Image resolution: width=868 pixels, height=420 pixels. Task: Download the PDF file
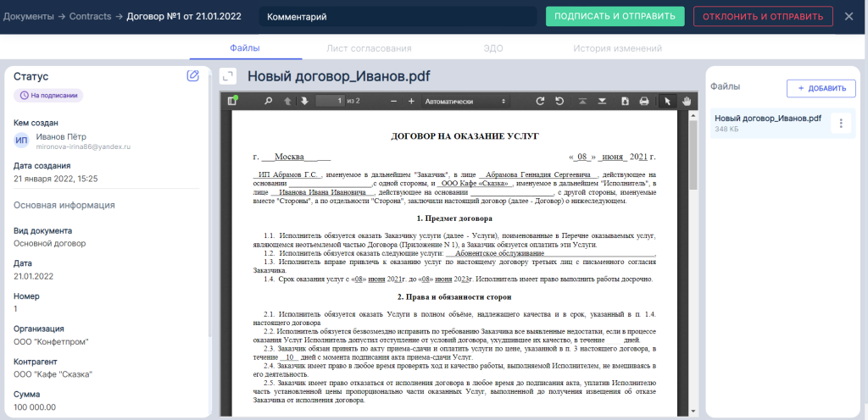pyautogui.click(x=625, y=101)
